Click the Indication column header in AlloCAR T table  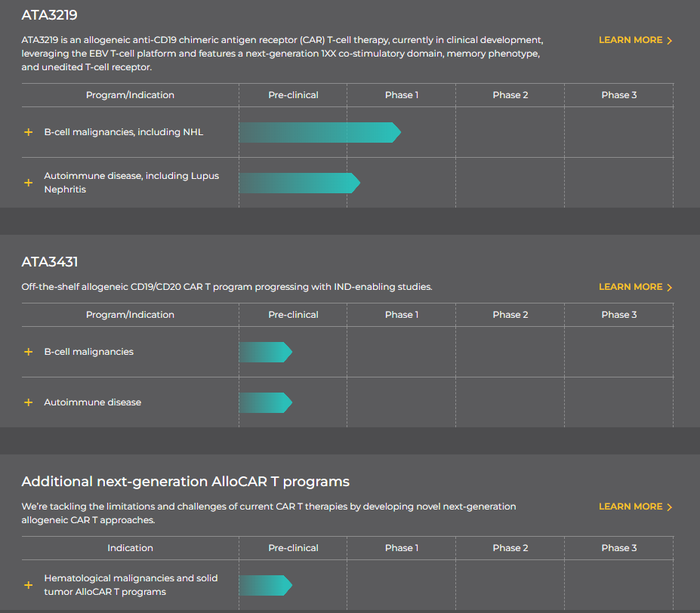(x=130, y=548)
